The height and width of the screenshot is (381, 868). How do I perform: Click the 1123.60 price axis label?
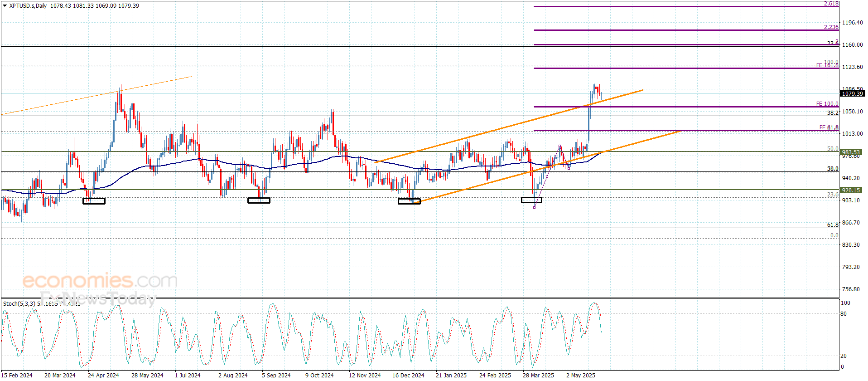[853, 67]
